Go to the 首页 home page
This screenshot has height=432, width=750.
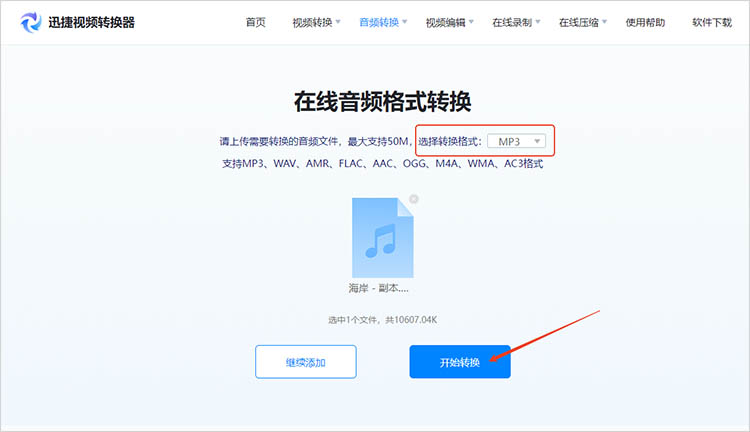coord(255,22)
